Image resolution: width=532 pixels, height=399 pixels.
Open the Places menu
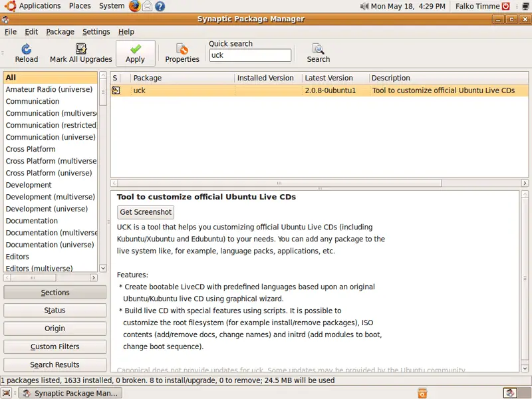click(x=80, y=6)
